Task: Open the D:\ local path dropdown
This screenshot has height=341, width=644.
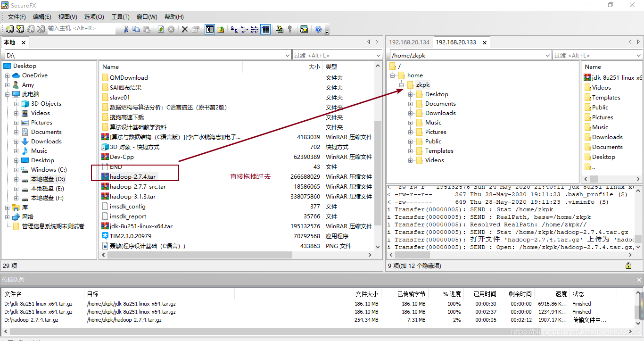Action: coord(288,55)
